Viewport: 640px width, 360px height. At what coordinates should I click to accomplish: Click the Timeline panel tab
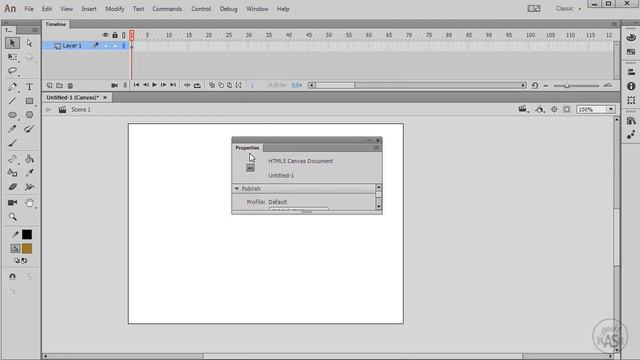click(x=56, y=24)
